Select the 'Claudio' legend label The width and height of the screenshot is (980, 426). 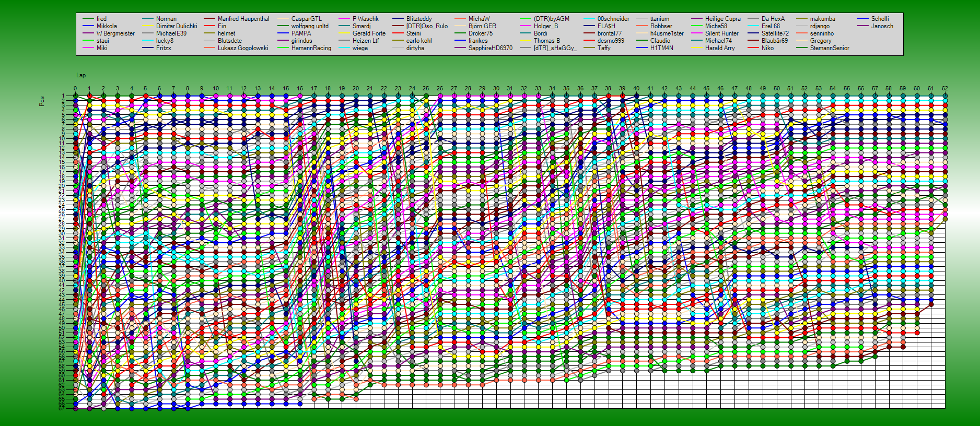(x=660, y=41)
